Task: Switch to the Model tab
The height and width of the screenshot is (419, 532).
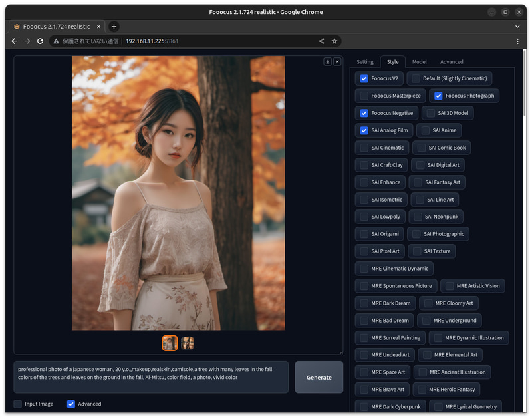Action: [x=419, y=62]
